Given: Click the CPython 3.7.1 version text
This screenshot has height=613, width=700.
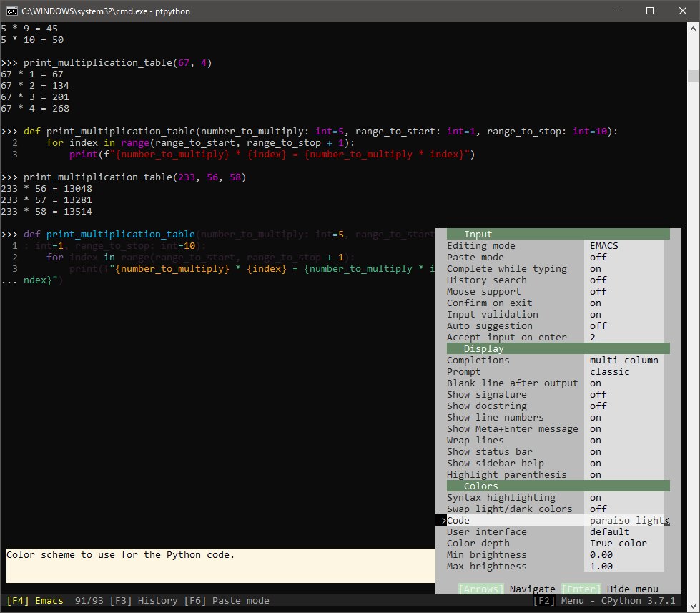Looking at the screenshot, I should coord(638,601).
